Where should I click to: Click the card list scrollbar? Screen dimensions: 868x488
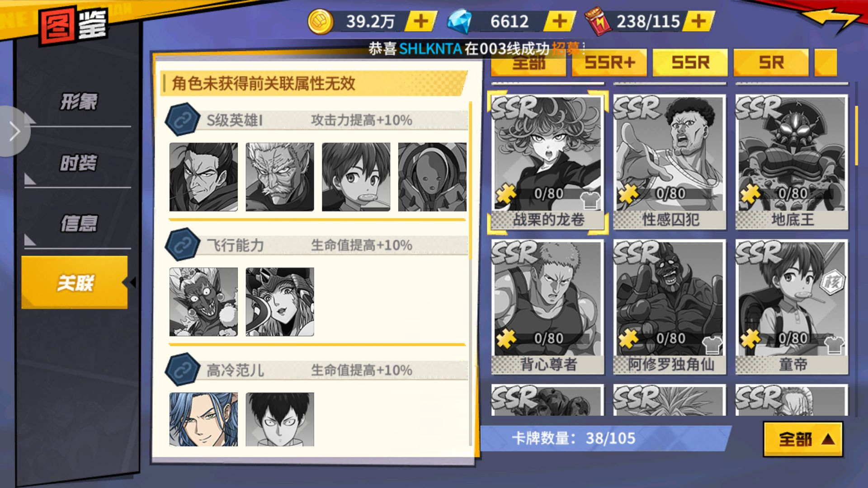pyautogui.click(x=856, y=136)
